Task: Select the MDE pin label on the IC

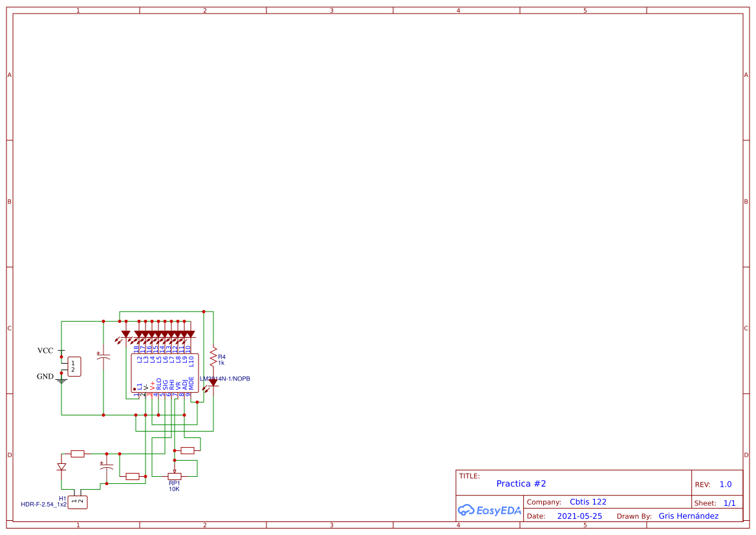Action: 191,383
